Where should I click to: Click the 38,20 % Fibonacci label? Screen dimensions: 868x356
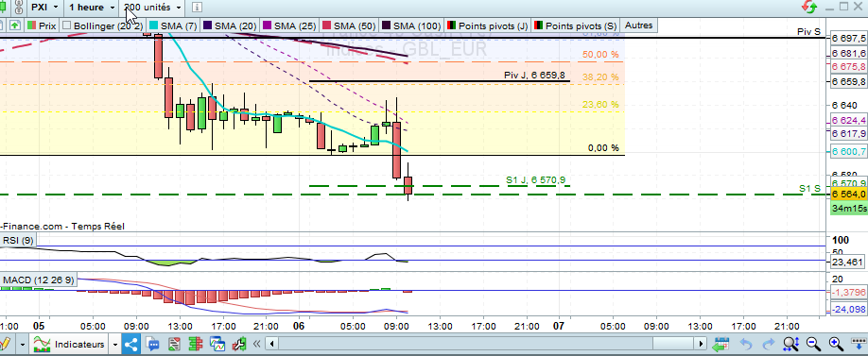600,77
